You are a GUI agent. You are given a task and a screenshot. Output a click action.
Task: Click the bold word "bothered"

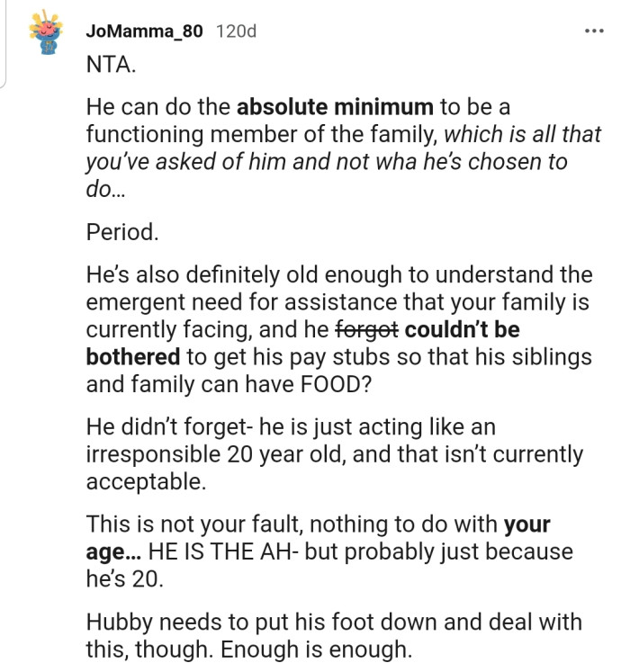[x=133, y=355]
